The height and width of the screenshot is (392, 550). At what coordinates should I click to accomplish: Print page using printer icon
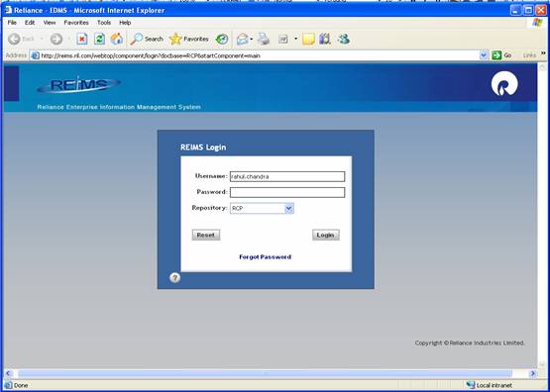click(264, 39)
